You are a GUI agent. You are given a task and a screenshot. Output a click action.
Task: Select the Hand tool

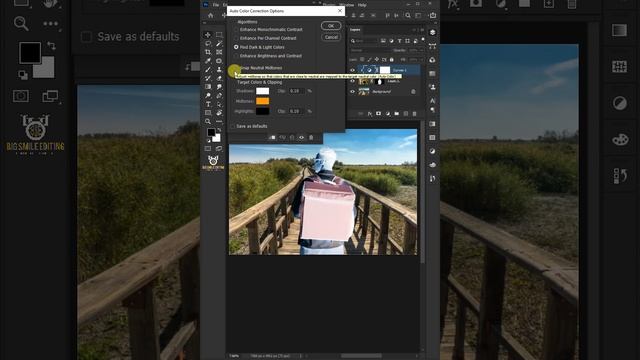tap(219, 113)
